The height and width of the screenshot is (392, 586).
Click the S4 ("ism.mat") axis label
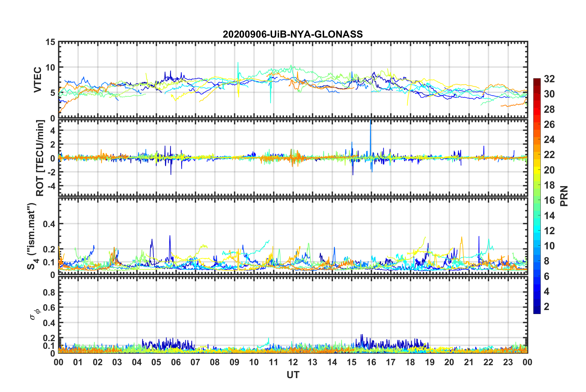[33, 236]
